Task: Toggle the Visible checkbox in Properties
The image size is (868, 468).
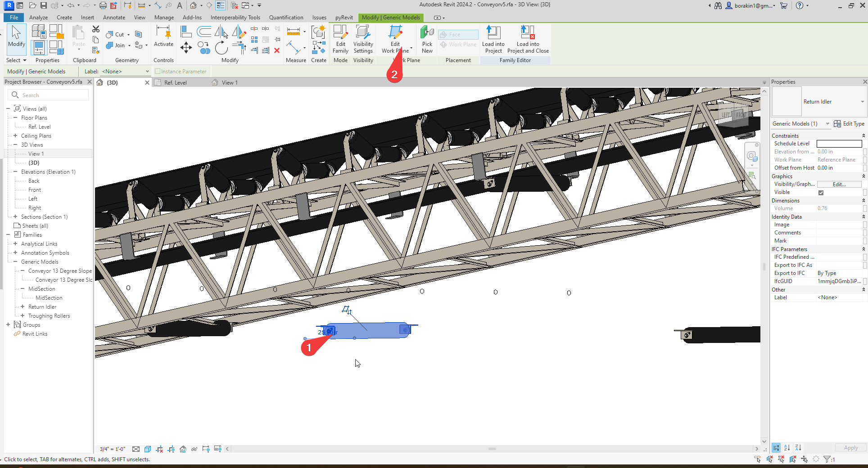Action: pyautogui.click(x=821, y=193)
